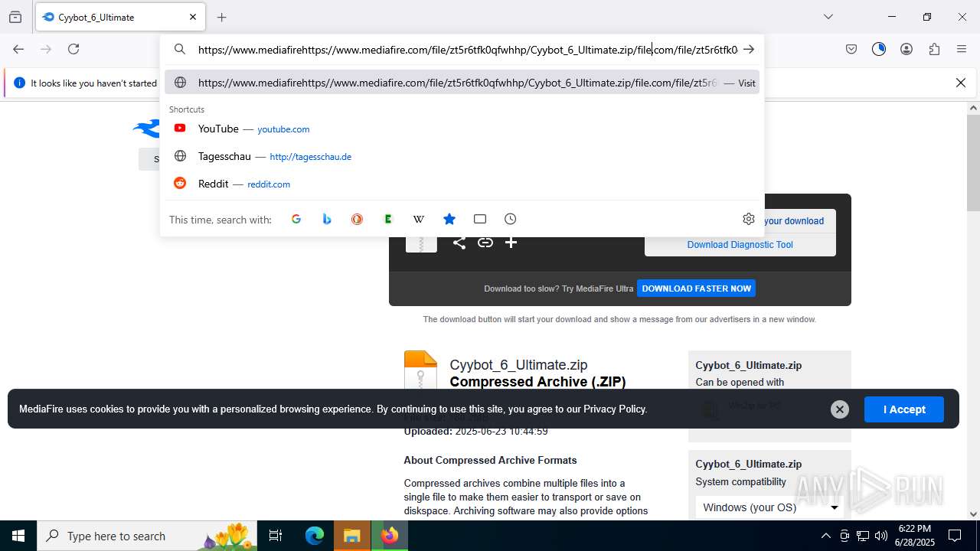
Task: Click the share icon on file panel
Action: coord(459,243)
